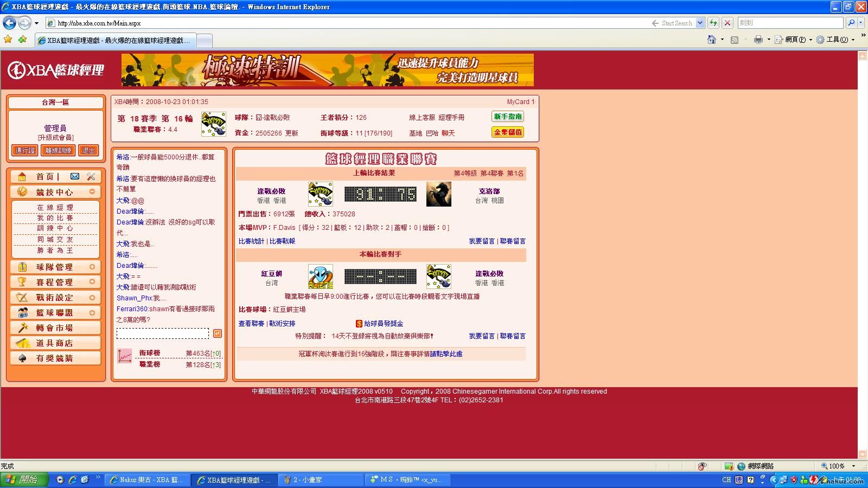Click the 極速特訓 banner advertisement
The width and height of the screenshot is (868, 488).
[327, 70]
